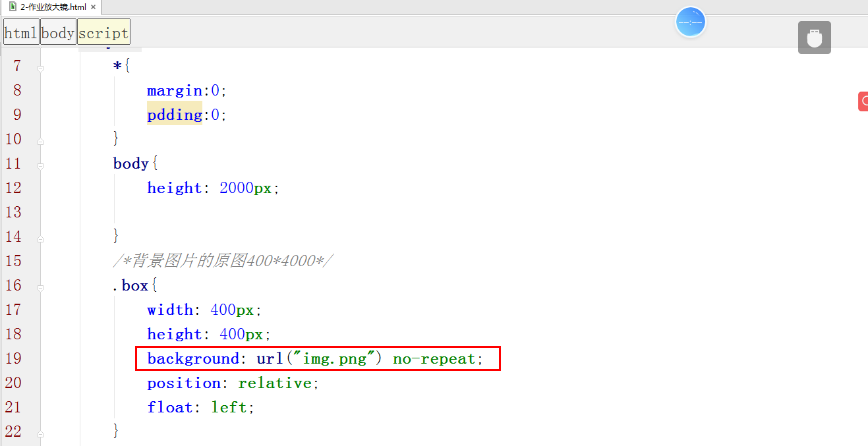Collapse the .box selector code block
This screenshot has height=446, width=868.
click(40, 287)
